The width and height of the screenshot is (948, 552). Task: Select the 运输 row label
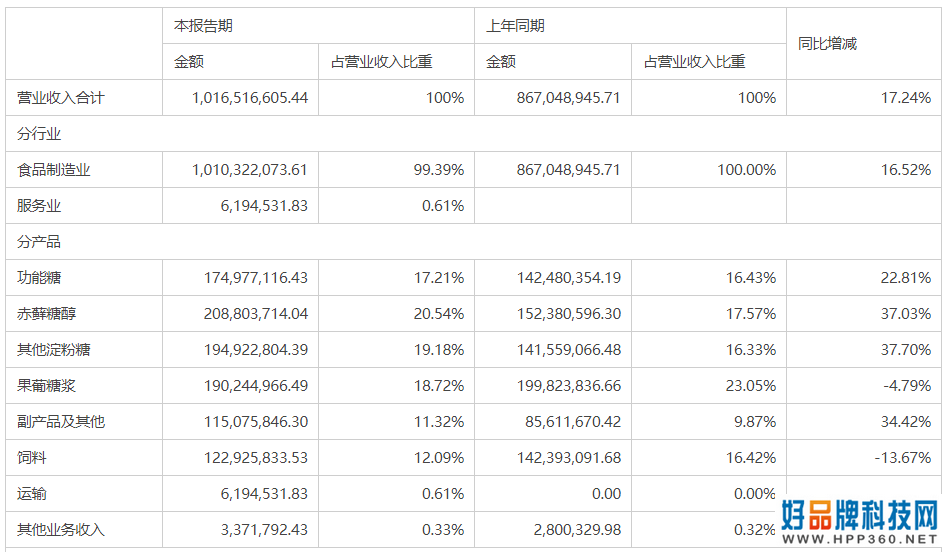(31, 494)
